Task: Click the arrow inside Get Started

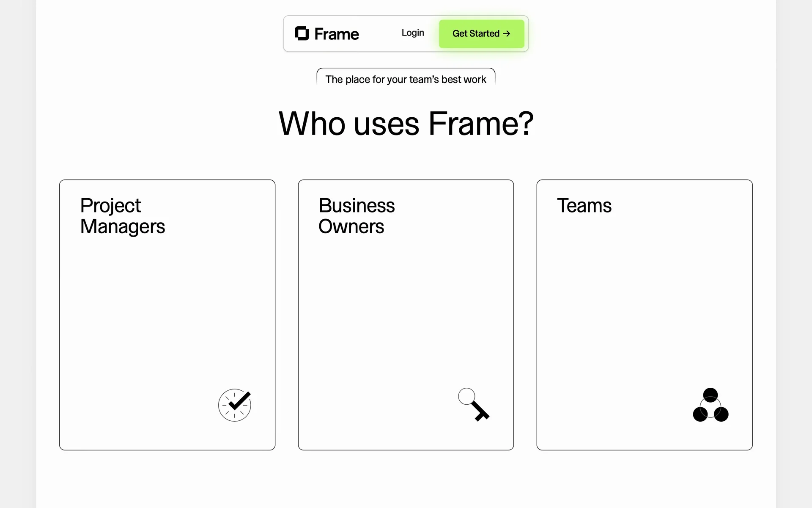Action: (507, 34)
